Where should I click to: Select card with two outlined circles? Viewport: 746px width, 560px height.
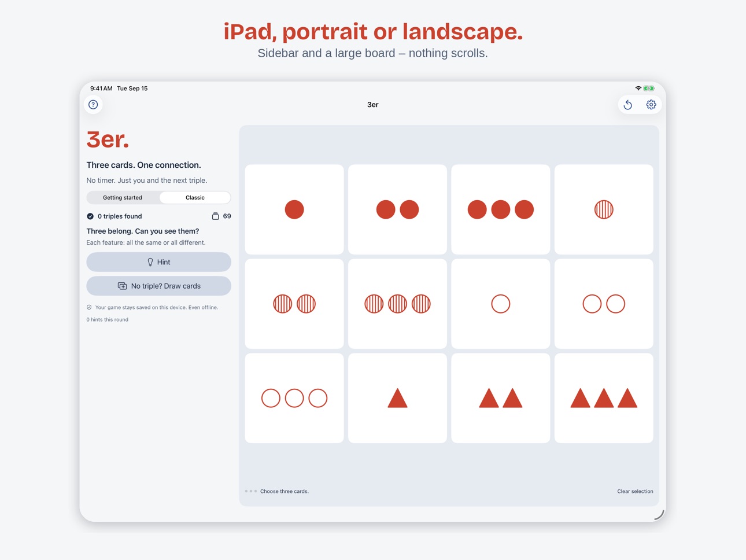coord(604,304)
